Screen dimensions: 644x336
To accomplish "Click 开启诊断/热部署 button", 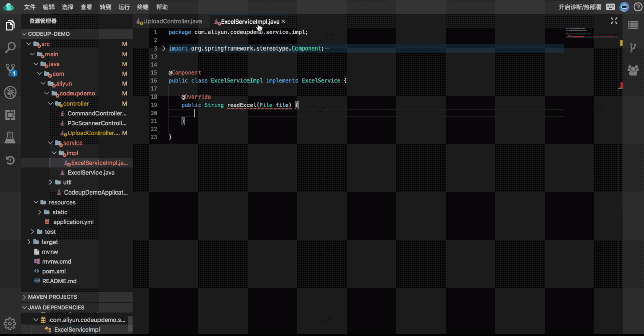I will pyautogui.click(x=579, y=7).
